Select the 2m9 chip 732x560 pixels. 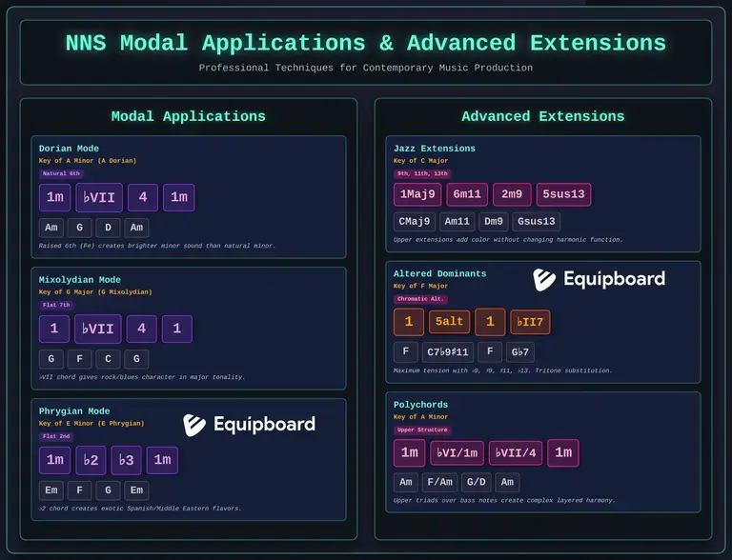512,194
